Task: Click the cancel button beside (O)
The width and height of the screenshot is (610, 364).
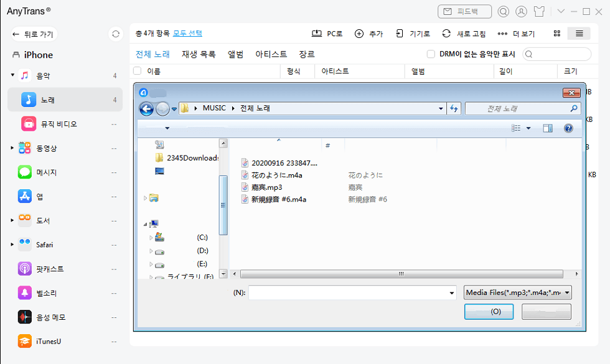Action: coord(547,312)
